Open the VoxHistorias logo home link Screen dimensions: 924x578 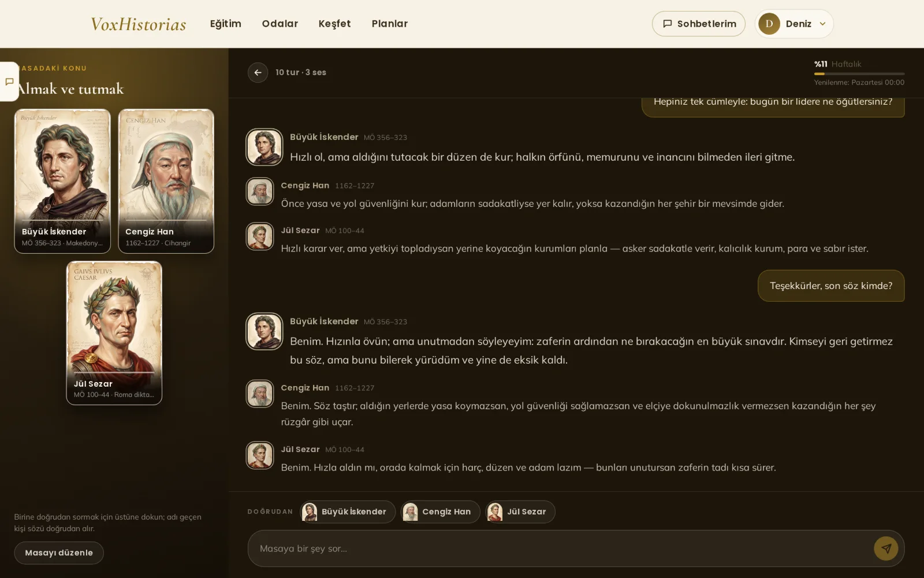tap(139, 24)
